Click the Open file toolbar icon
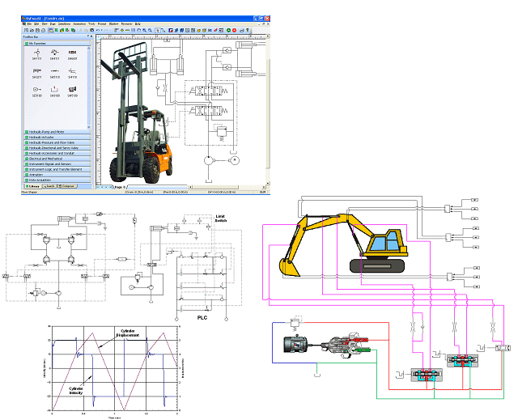518x420 pixels. point(31,30)
